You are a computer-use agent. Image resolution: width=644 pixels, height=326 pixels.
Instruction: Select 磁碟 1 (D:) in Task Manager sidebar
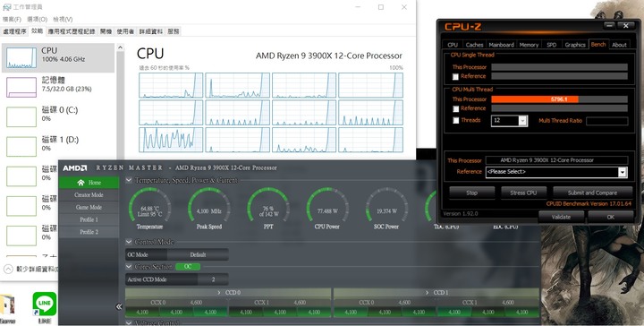pos(57,146)
